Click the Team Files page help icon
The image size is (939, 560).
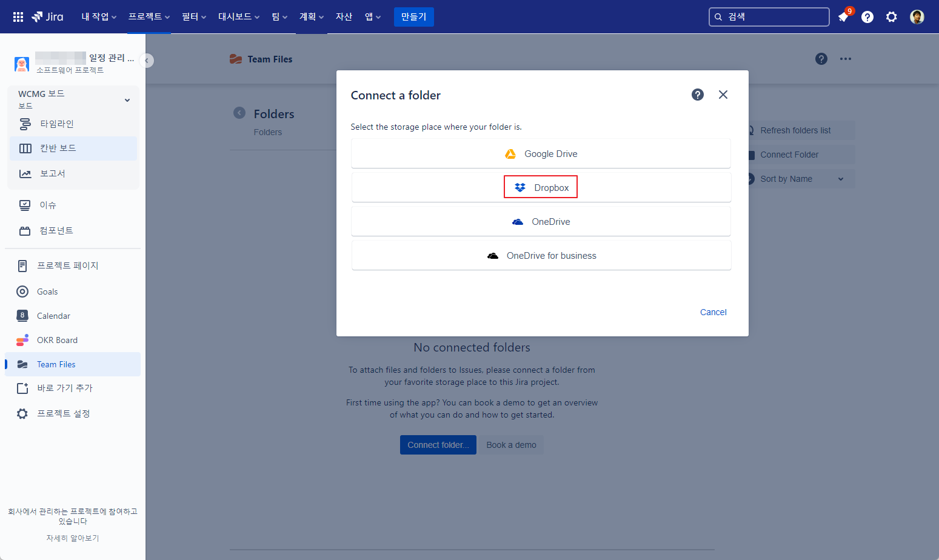[x=821, y=59]
